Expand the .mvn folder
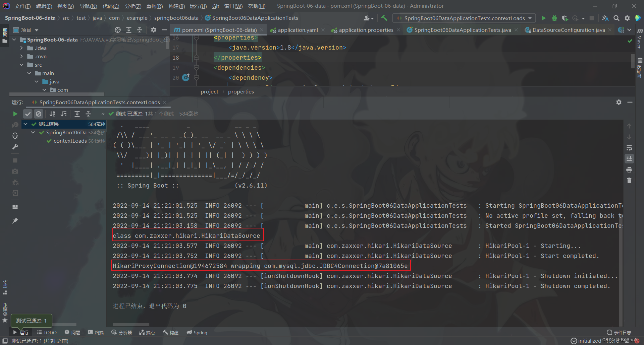644x345 pixels. click(22, 56)
